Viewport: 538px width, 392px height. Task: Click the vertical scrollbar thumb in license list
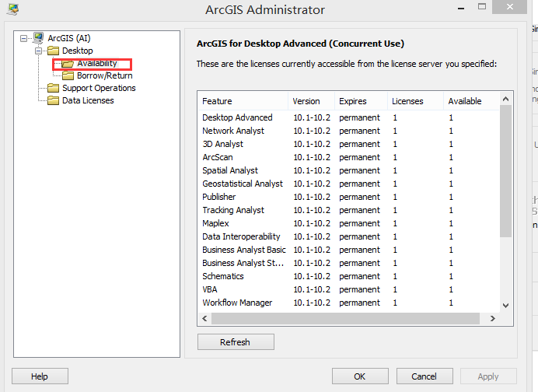[506, 171]
